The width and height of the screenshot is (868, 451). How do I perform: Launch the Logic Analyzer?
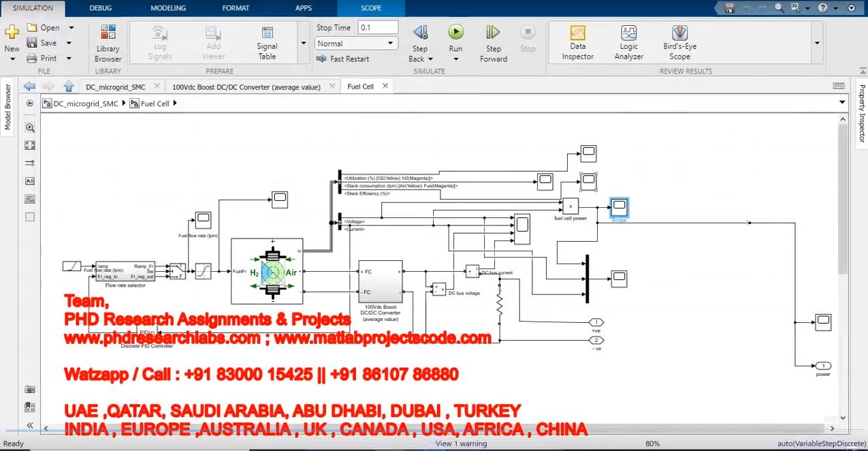628,42
